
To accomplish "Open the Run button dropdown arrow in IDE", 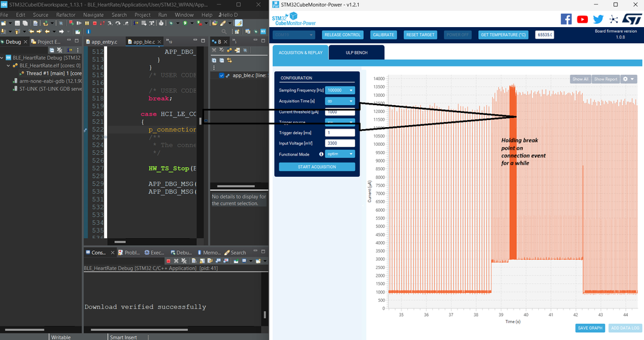I will coord(192,23).
